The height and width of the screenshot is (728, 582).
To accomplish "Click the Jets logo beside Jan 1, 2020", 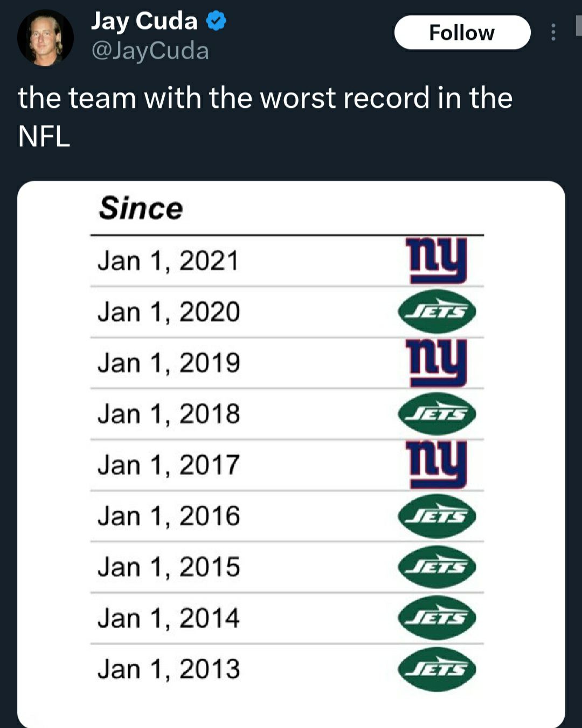I will (x=437, y=312).
